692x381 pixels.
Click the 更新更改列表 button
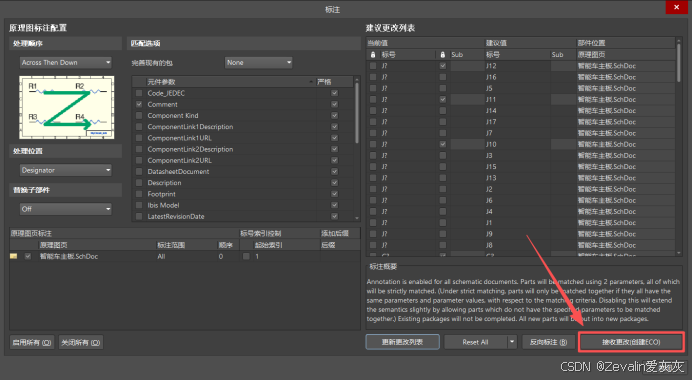(402, 342)
